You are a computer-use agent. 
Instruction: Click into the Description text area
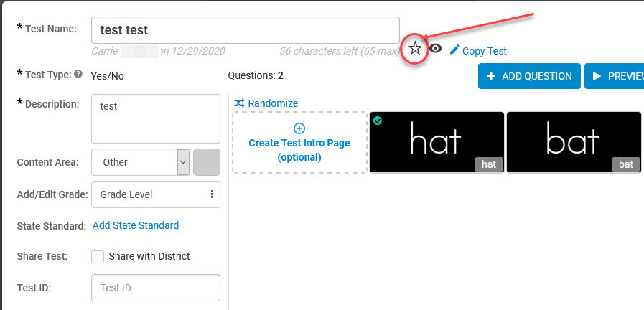(x=156, y=118)
